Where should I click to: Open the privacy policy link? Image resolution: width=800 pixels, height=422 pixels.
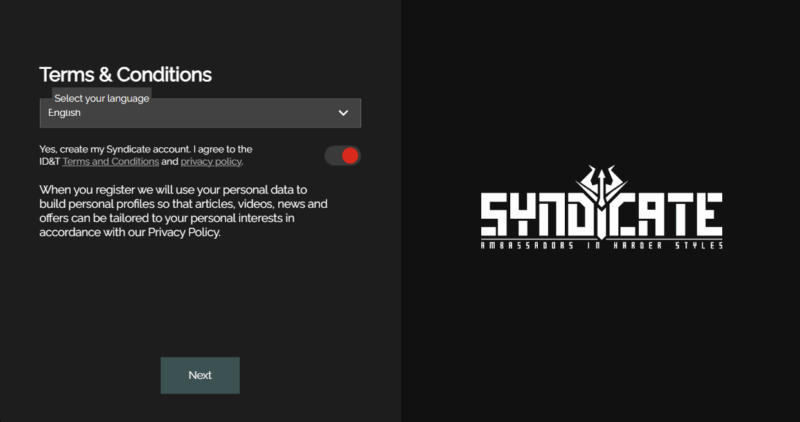coord(211,162)
